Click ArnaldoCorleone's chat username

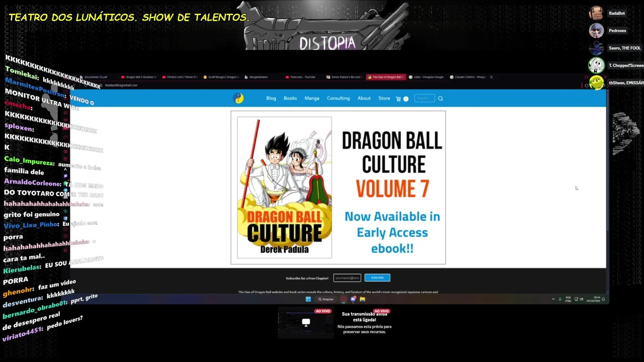[x=32, y=183]
